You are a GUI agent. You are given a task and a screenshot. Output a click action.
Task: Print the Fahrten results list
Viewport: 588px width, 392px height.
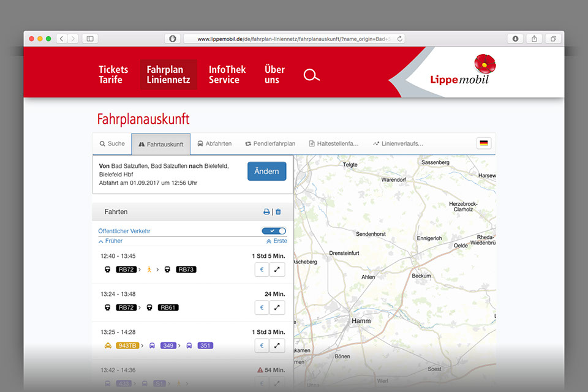click(266, 212)
